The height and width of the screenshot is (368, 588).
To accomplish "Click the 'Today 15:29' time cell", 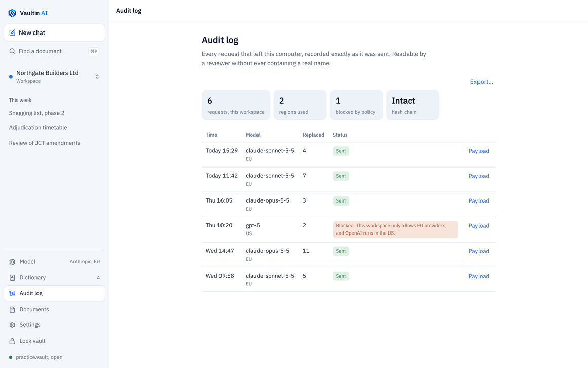I will (x=222, y=151).
